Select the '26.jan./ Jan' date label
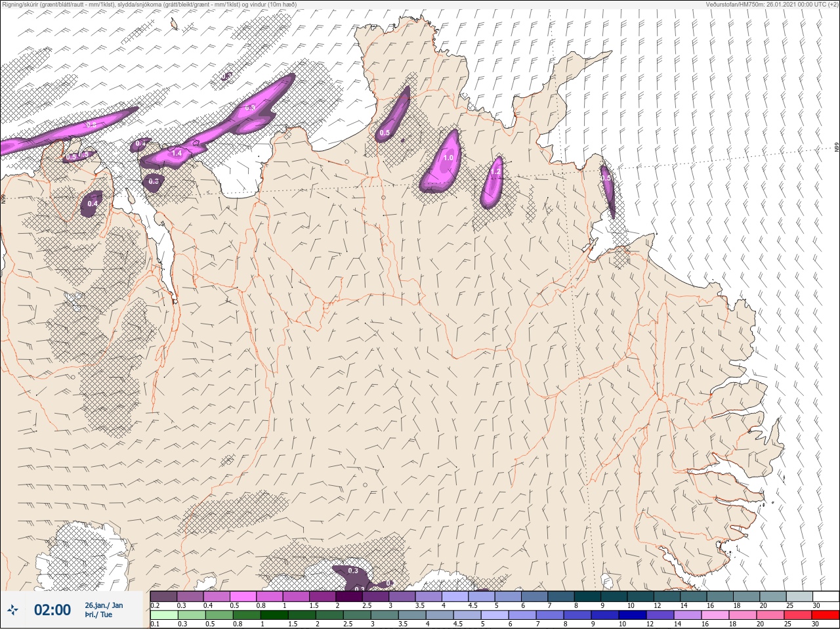 (104, 605)
